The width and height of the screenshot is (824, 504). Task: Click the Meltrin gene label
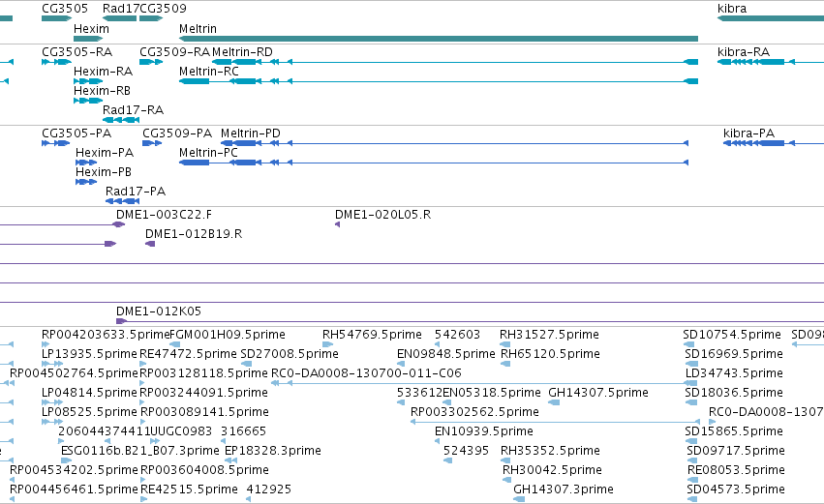[198, 29]
